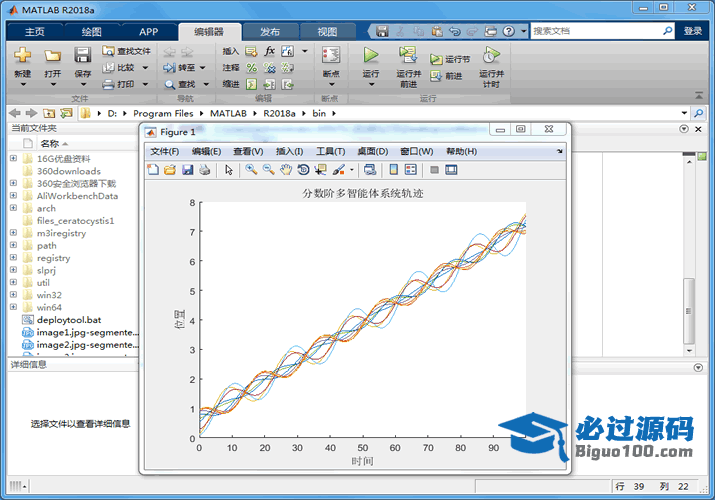Expand the win64 folder node
This screenshot has width=715, height=500.
[13, 307]
